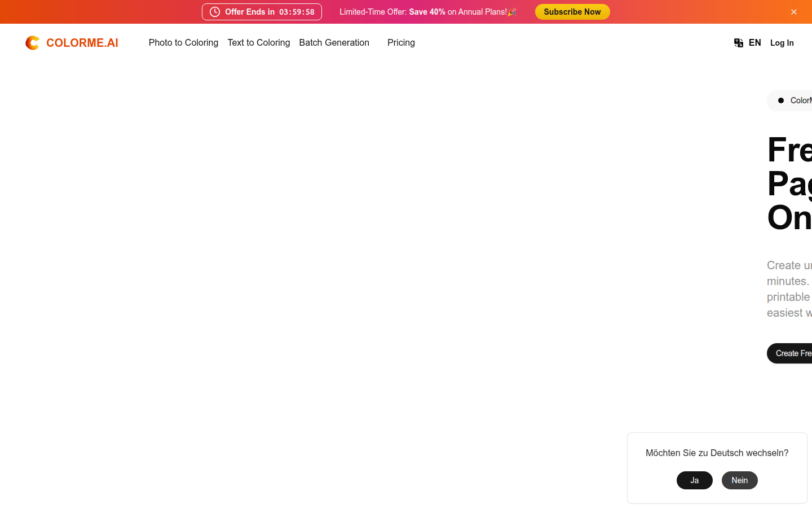The image size is (812, 508).
Task: Click the 03:59:58 countdown timer
Action: pyautogui.click(x=297, y=12)
